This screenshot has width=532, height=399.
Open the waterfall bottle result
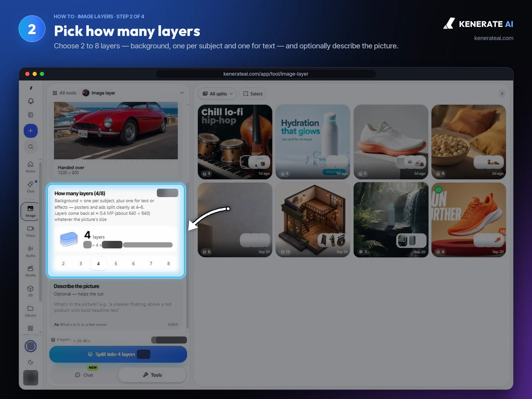(x=391, y=220)
